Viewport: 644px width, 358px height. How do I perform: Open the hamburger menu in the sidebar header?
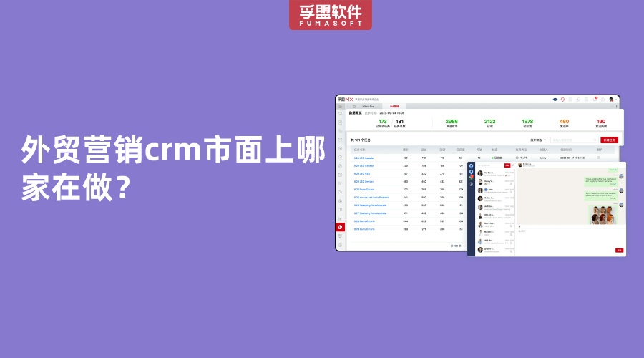(340, 106)
